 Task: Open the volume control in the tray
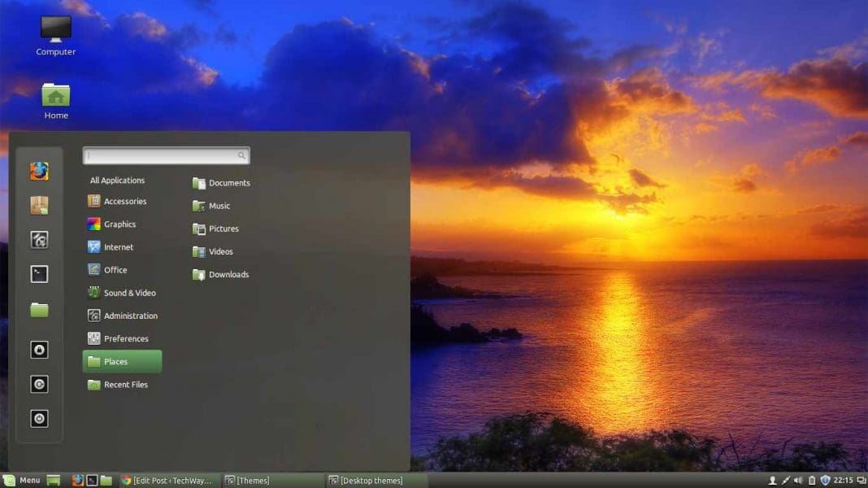[797, 480]
